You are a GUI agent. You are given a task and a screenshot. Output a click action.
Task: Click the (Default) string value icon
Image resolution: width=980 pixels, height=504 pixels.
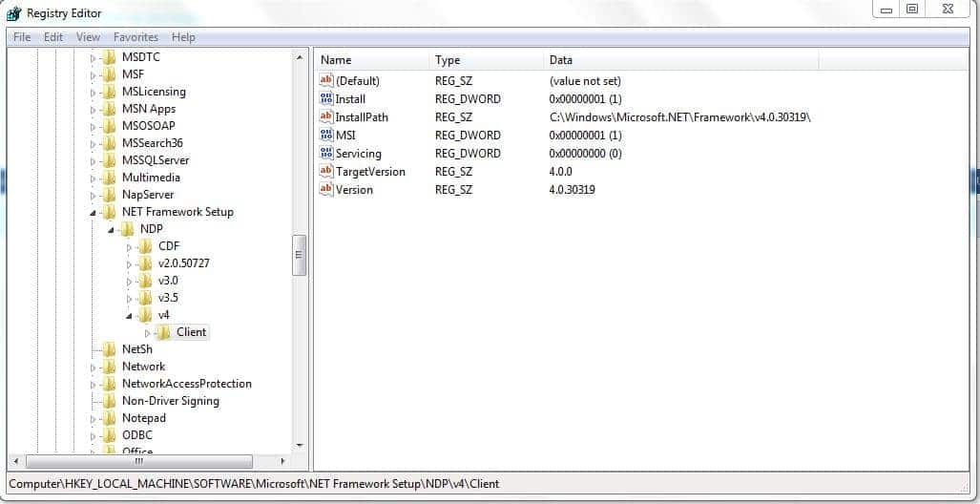(x=326, y=81)
